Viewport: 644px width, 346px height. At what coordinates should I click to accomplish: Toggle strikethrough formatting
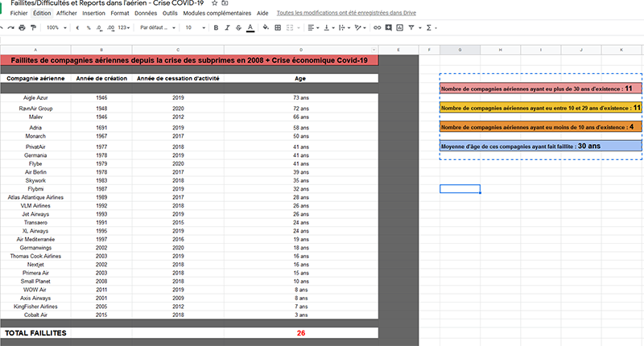tap(238, 27)
